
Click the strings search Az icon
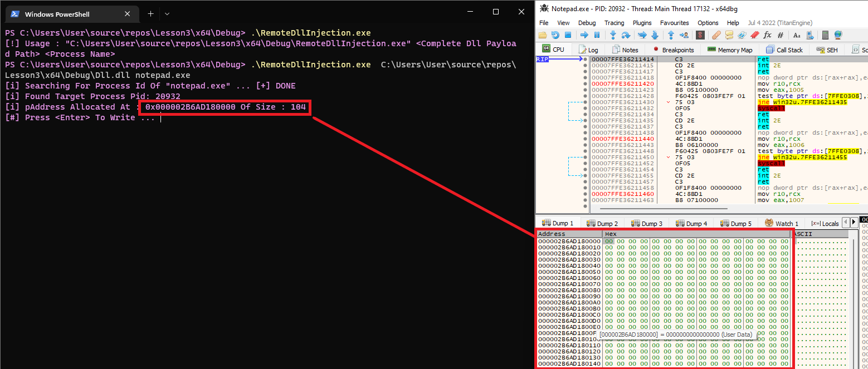796,35
